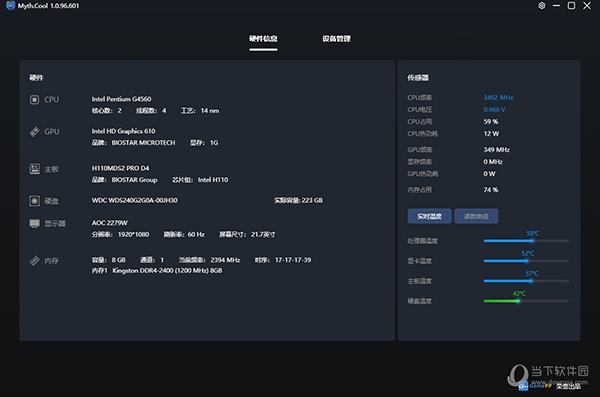Screen dimensions: 600x397
Task: Click the Myth.Cool app logo icon
Action: pos(10,6)
